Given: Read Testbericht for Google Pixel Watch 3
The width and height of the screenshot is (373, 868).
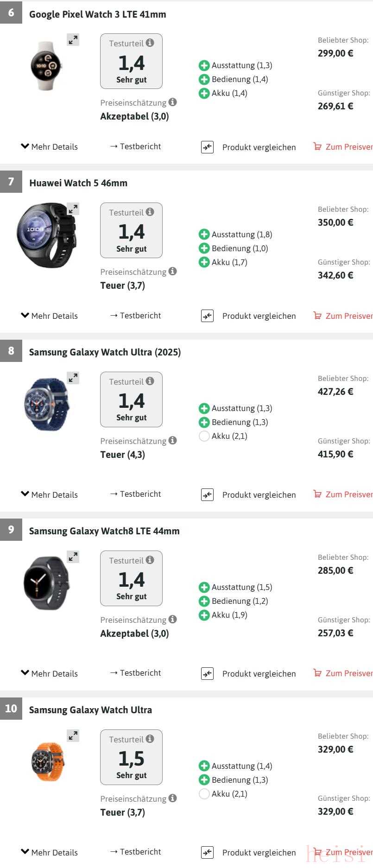Looking at the screenshot, I should click(136, 146).
